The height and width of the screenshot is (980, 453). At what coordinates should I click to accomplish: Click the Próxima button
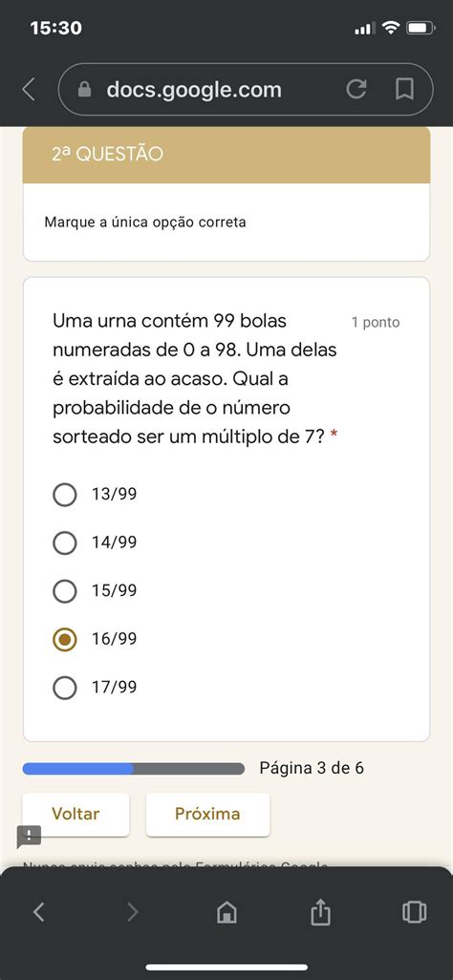pyautogui.click(x=207, y=814)
